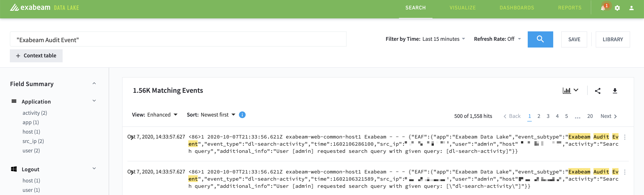
Task: Open actions menu for the 1602106321589 event
Action: pos(625,172)
